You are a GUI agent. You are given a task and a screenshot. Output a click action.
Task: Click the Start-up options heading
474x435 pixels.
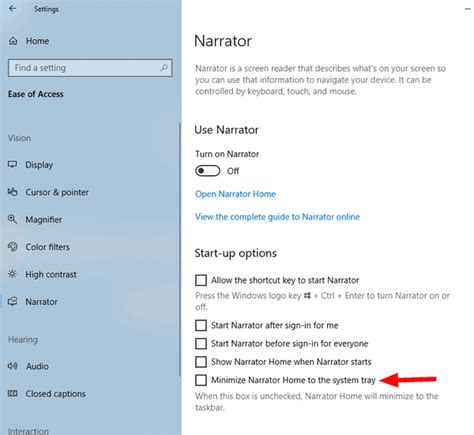235,253
